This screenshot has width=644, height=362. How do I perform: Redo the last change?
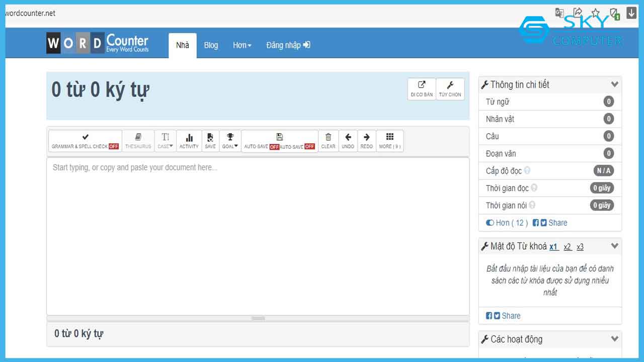pos(367,141)
